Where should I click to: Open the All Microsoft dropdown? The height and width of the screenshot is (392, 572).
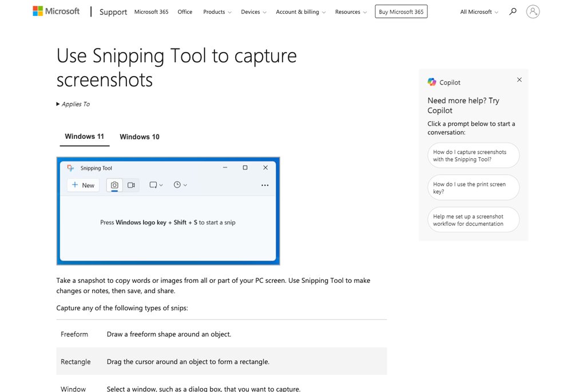[479, 12]
